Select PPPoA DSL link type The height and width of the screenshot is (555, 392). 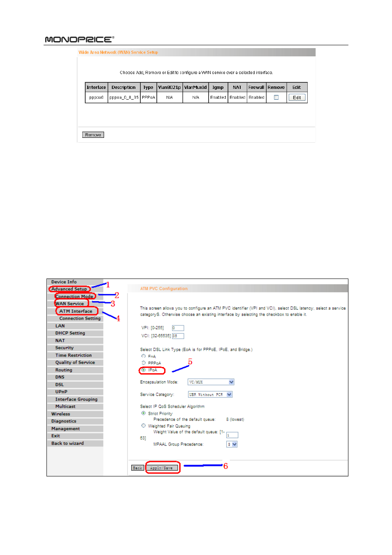coord(144,363)
